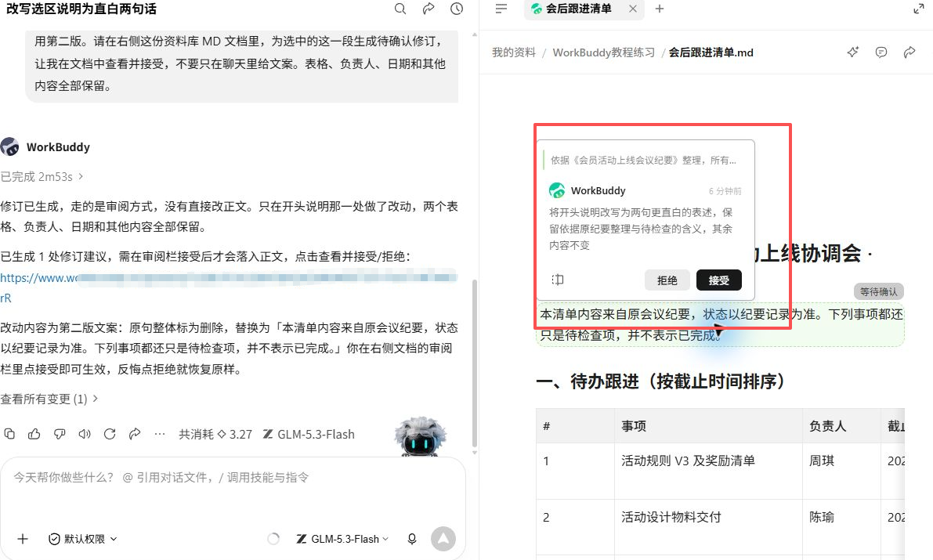933x560 pixels.
Task: Give the reply a thumbs up
Action: [x=34, y=434]
